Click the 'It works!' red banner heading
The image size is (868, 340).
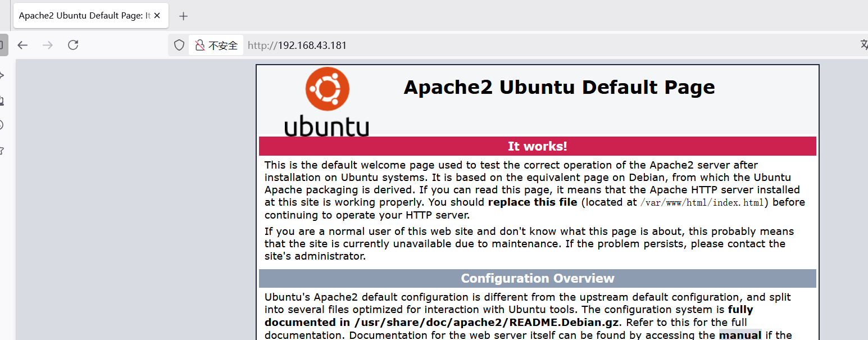click(537, 146)
